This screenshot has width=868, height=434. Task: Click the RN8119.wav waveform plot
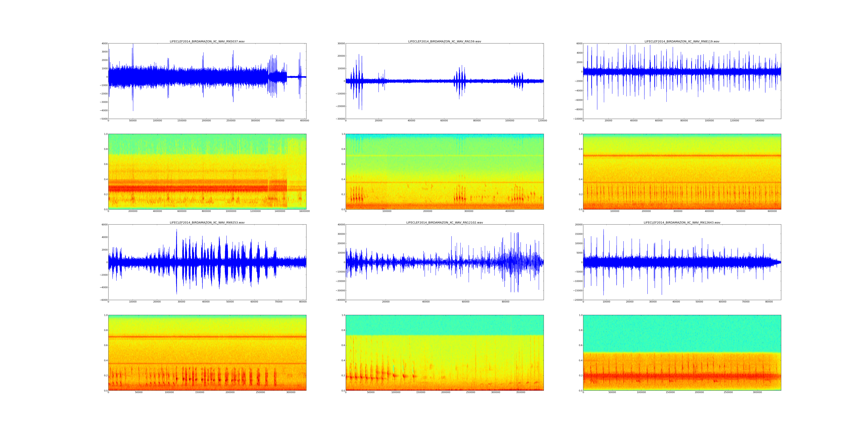682,81
